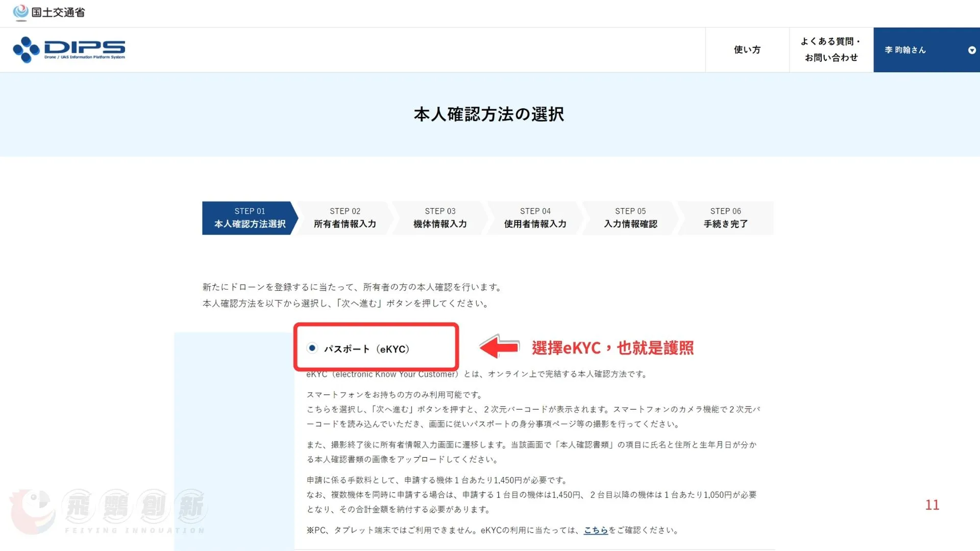Click the パスポート（eKYC） option label

pos(366,349)
